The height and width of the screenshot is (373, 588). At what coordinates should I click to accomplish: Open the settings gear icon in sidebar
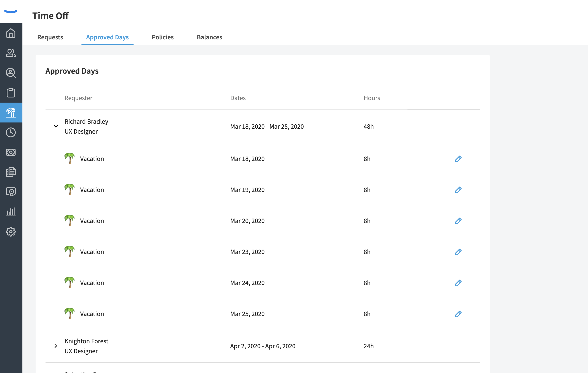tap(11, 231)
